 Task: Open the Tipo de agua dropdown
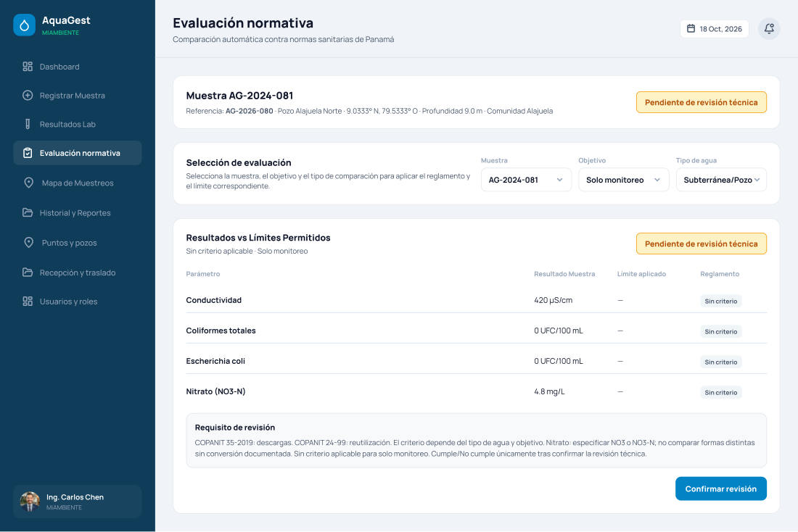pyautogui.click(x=721, y=180)
